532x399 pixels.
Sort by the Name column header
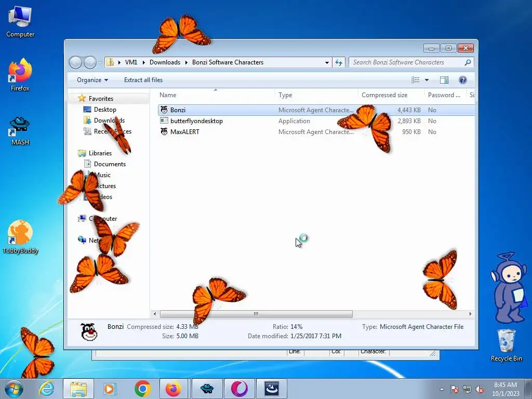[216, 95]
